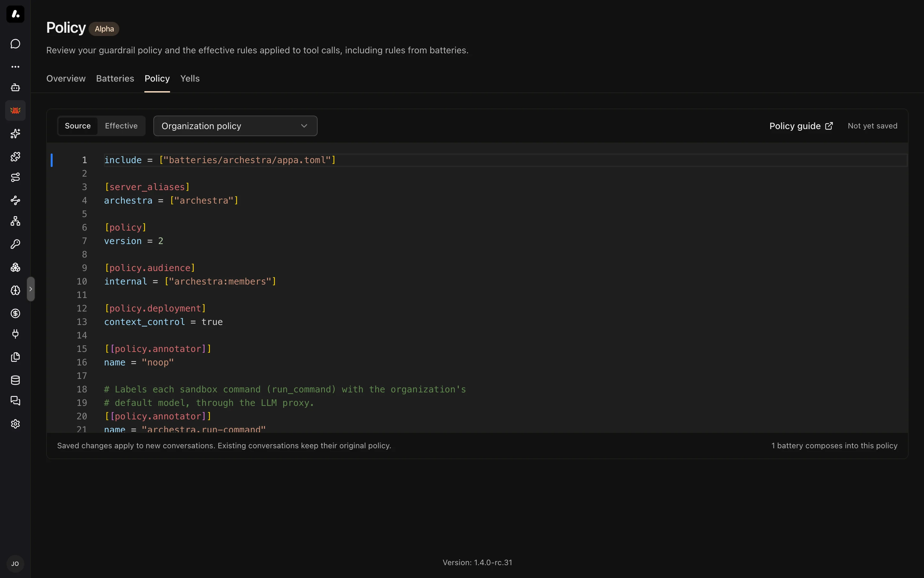This screenshot has width=924, height=578.
Task: Click the double speech bubbles icon in sidebar
Action: click(x=15, y=401)
